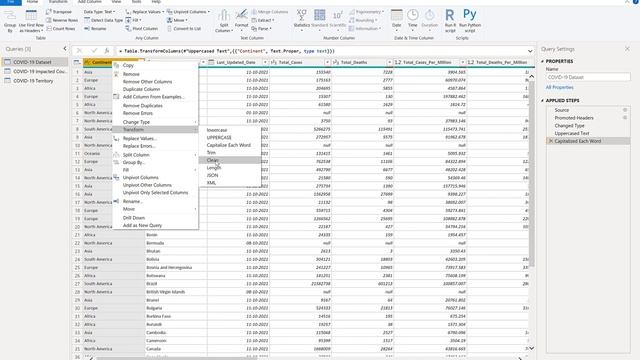Click table icon at grid top-left corner

point(77,62)
